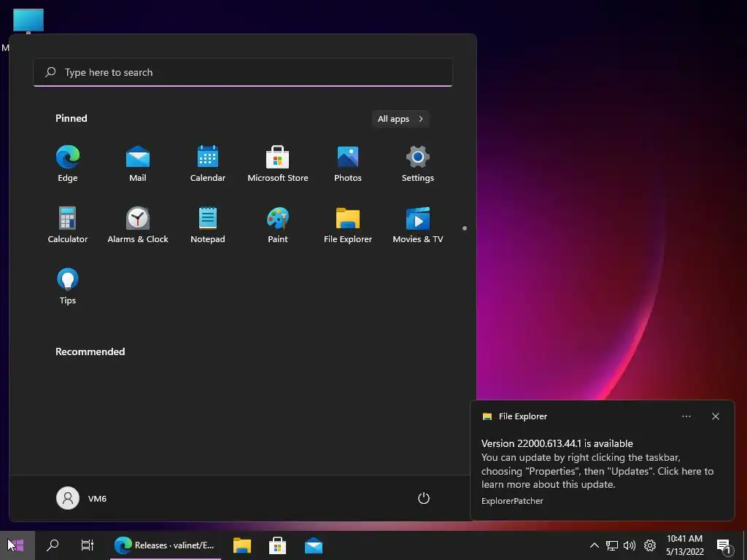Launch the Photos app

[348, 164]
